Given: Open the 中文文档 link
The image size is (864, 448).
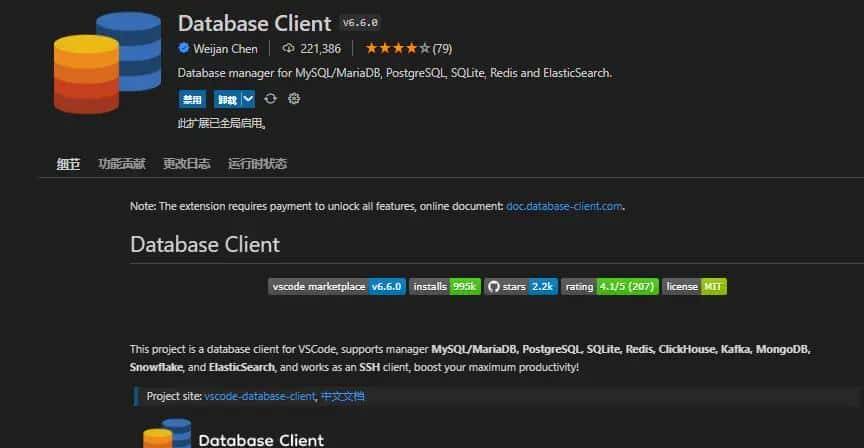Looking at the screenshot, I should point(342,397).
